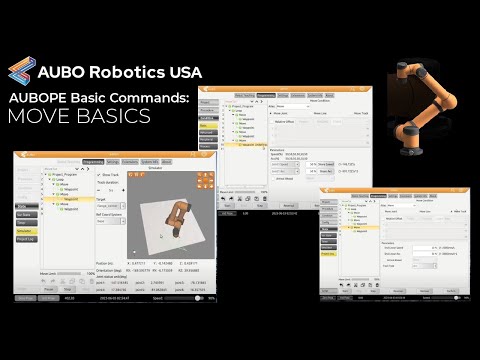Open Settings tab in simulator window

point(113,162)
